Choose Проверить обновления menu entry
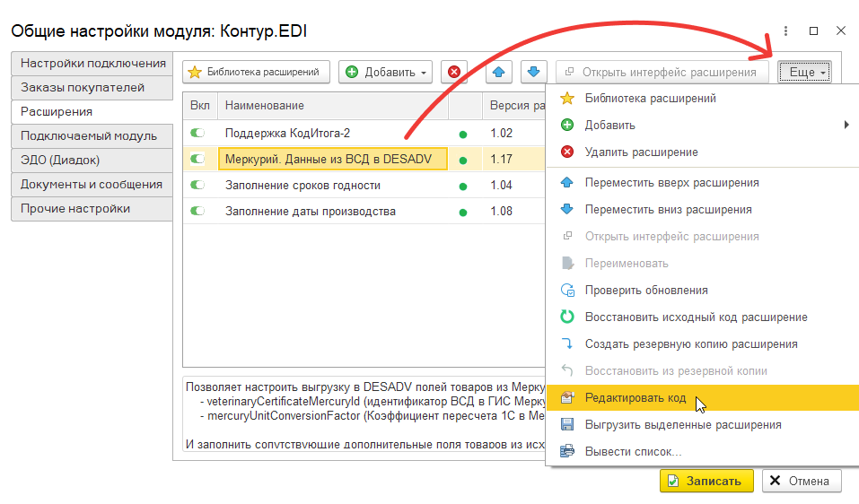The height and width of the screenshot is (504, 859). pyautogui.click(x=702, y=290)
